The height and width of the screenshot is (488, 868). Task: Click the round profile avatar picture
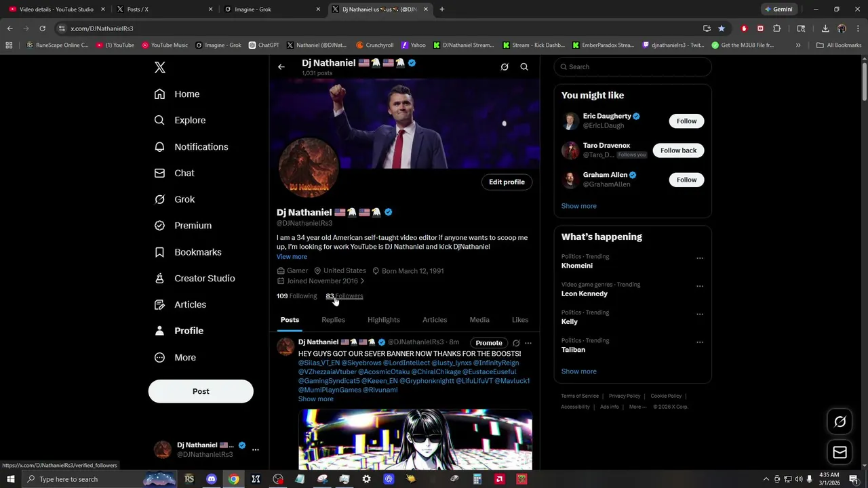[309, 169]
